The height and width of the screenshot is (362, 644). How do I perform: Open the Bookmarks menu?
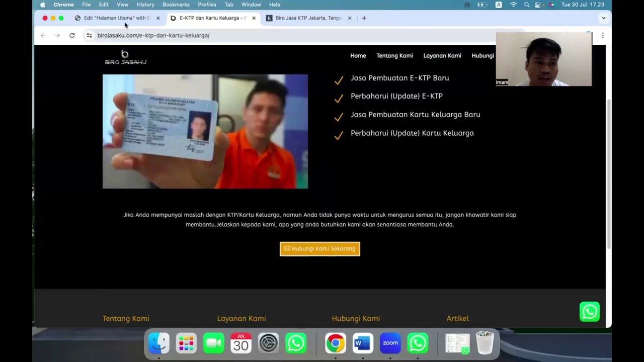click(x=176, y=5)
